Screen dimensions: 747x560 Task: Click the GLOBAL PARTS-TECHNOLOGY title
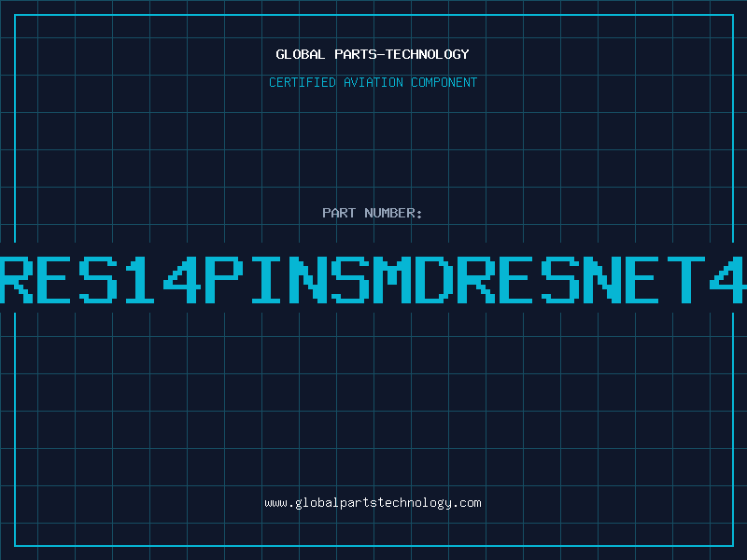tap(373, 54)
